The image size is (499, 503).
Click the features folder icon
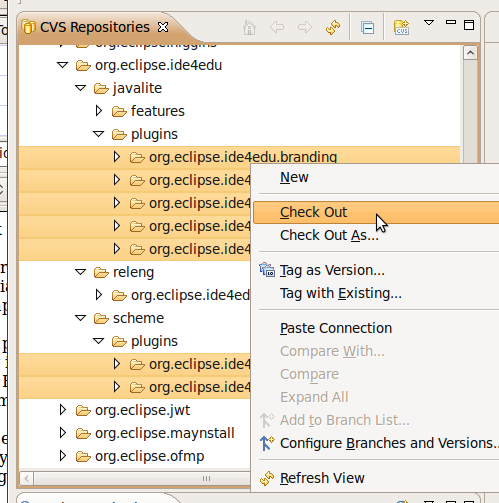[x=119, y=112]
